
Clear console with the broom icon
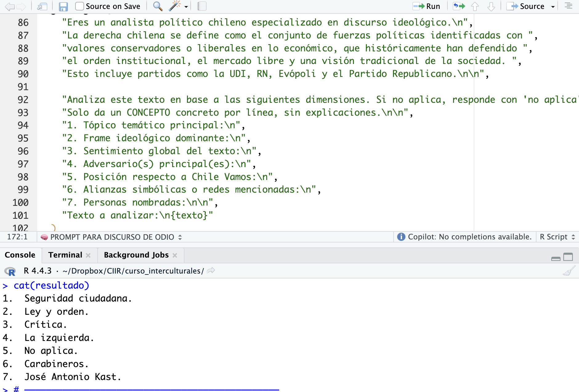pos(569,271)
